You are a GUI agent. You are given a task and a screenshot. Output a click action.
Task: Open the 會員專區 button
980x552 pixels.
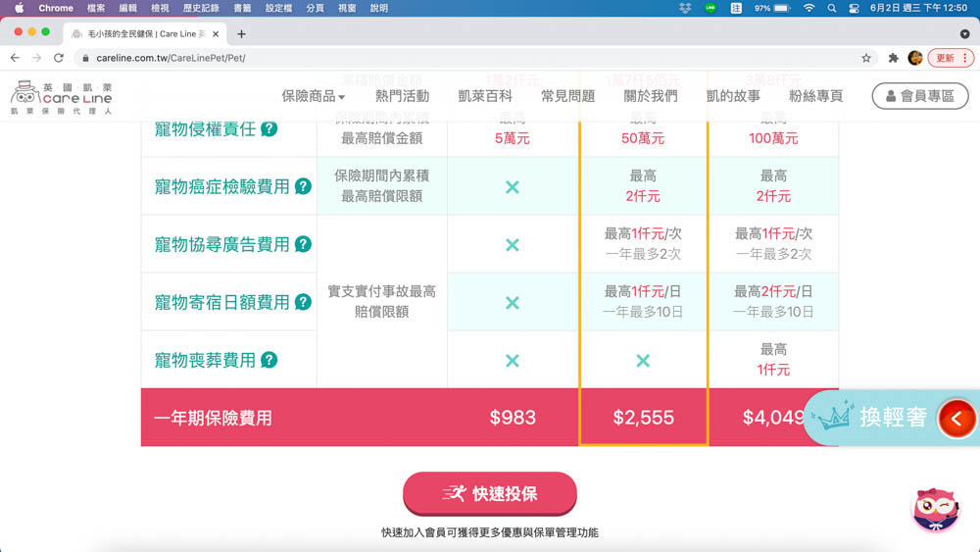(x=920, y=96)
